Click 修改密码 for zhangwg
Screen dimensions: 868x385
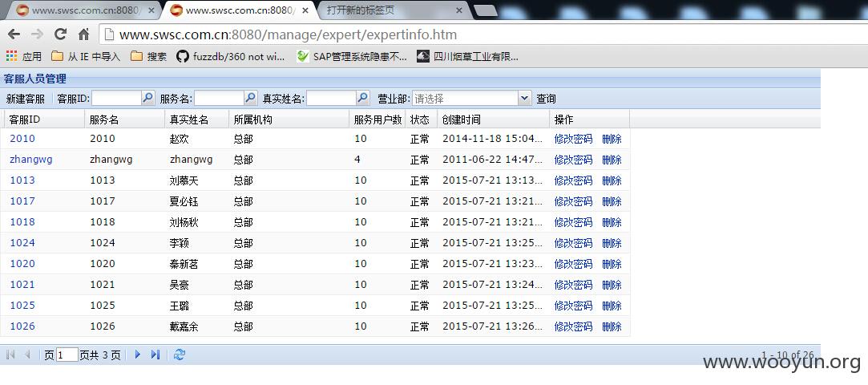click(574, 160)
